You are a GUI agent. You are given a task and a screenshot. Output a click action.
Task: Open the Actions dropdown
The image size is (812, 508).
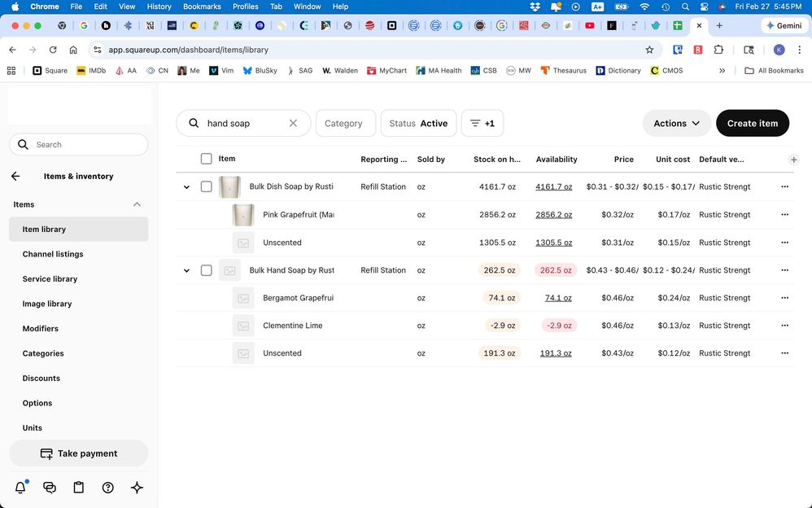(677, 124)
